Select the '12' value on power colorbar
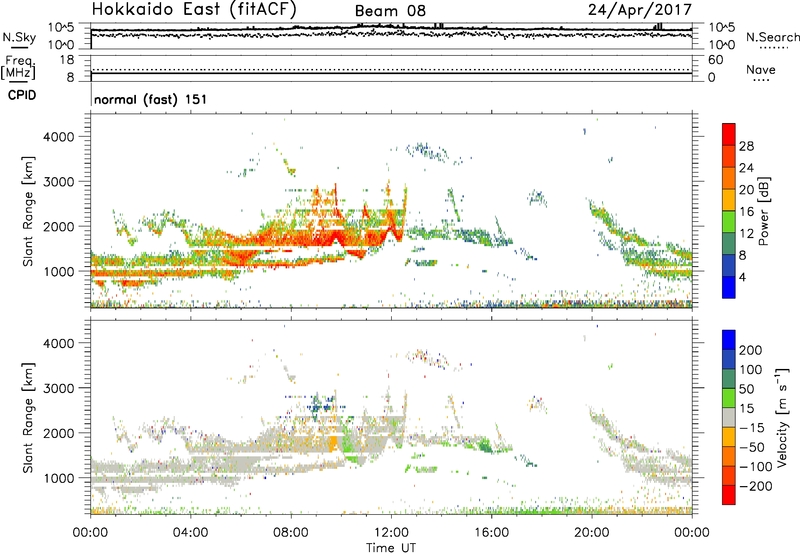The width and height of the screenshot is (800, 554). point(746,233)
